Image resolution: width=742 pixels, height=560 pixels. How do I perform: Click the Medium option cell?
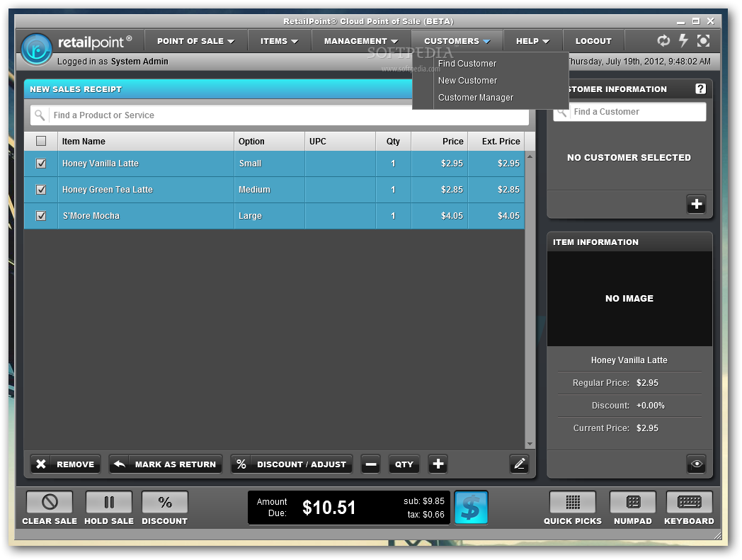[x=269, y=189]
